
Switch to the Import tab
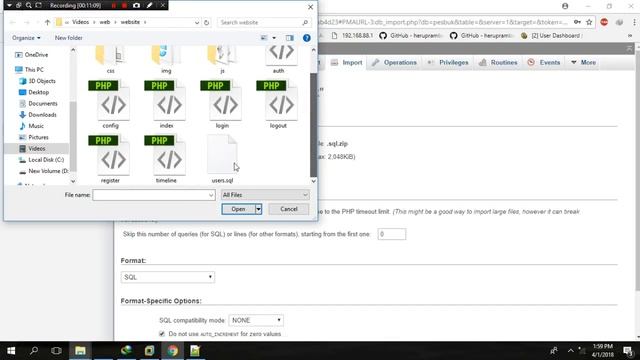[347, 62]
